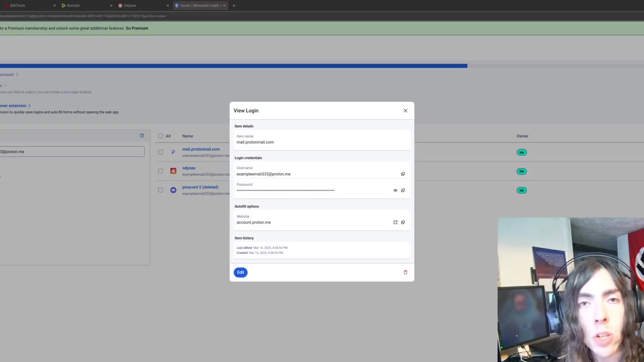Image resolution: width=644 pixels, height=362 pixels.
Task: Click the Proton icon beside mail.protonmail.com
Action: (x=173, y=152)
